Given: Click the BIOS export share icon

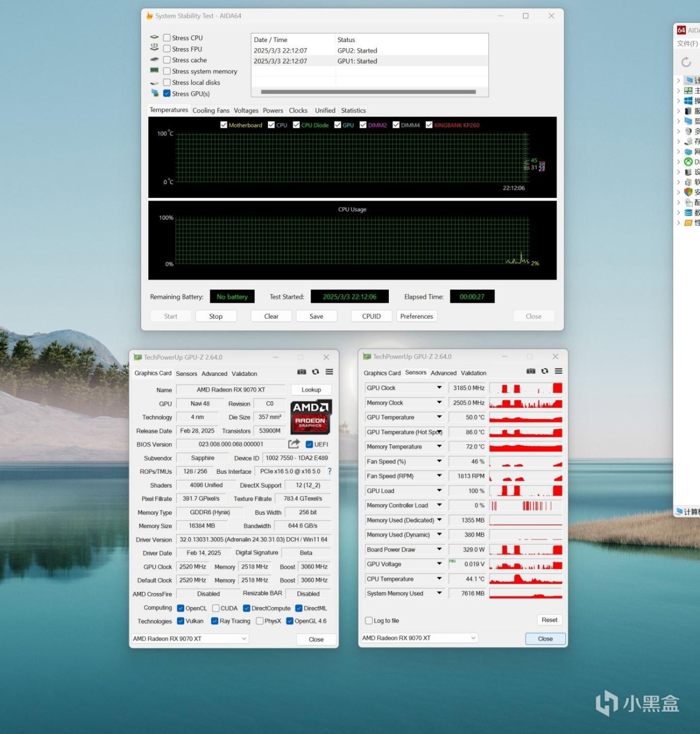Looking at the screenshot, I should pos(294,444).
